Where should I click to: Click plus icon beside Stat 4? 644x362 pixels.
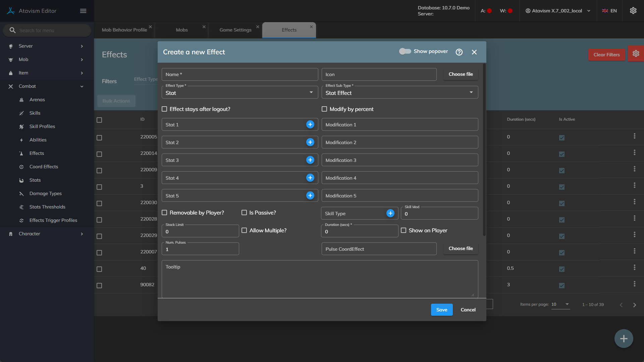pyautogui.click(x=310, y=178)
